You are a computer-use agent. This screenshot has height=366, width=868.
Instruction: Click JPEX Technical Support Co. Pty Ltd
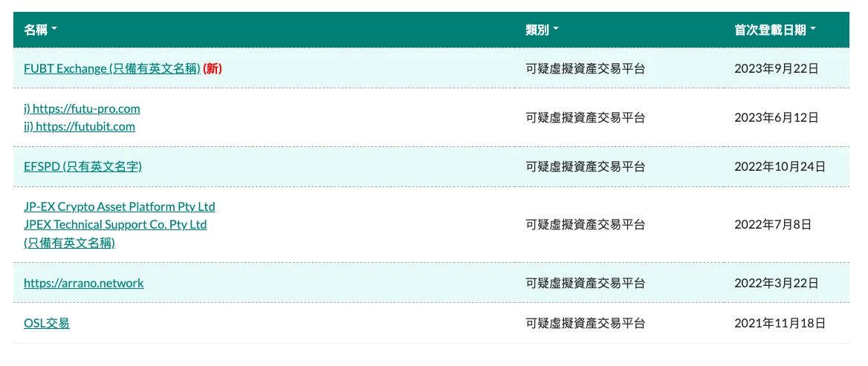point(115,224)
